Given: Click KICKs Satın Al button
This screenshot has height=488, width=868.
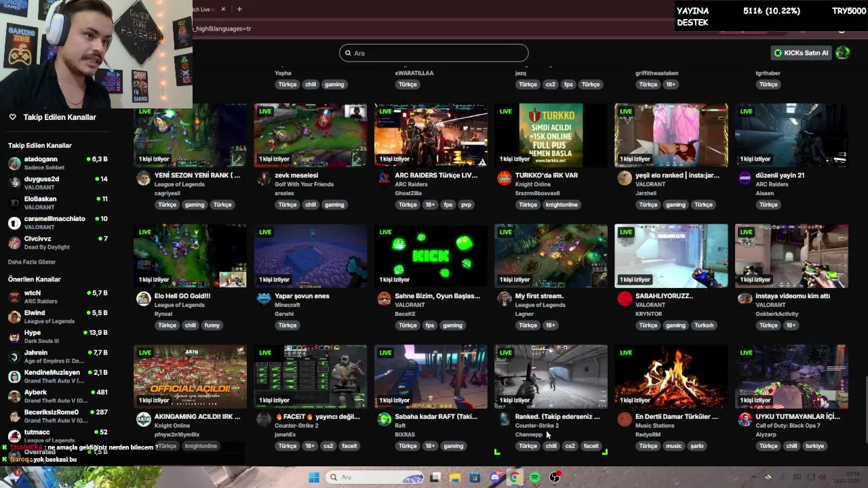Looking at the screenshot, I should click(802, 53).
